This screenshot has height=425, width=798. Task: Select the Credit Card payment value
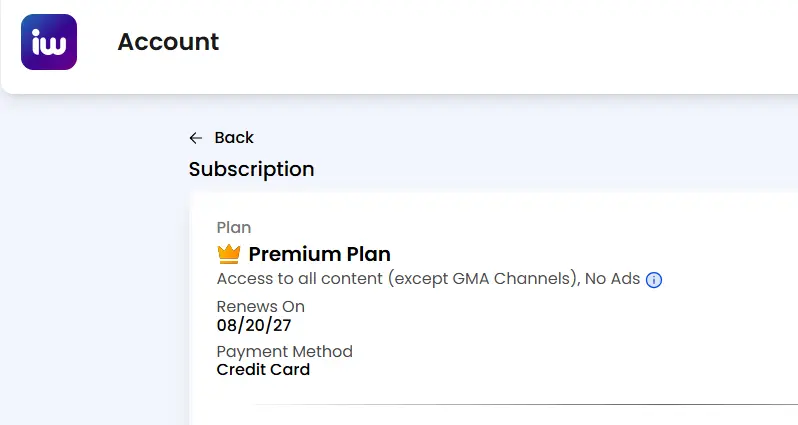263,370
